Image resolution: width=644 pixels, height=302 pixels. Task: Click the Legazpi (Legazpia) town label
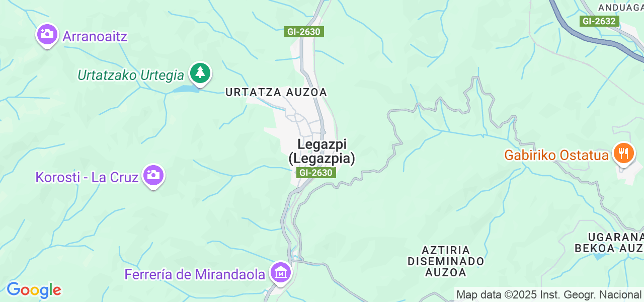coord(322,152)
